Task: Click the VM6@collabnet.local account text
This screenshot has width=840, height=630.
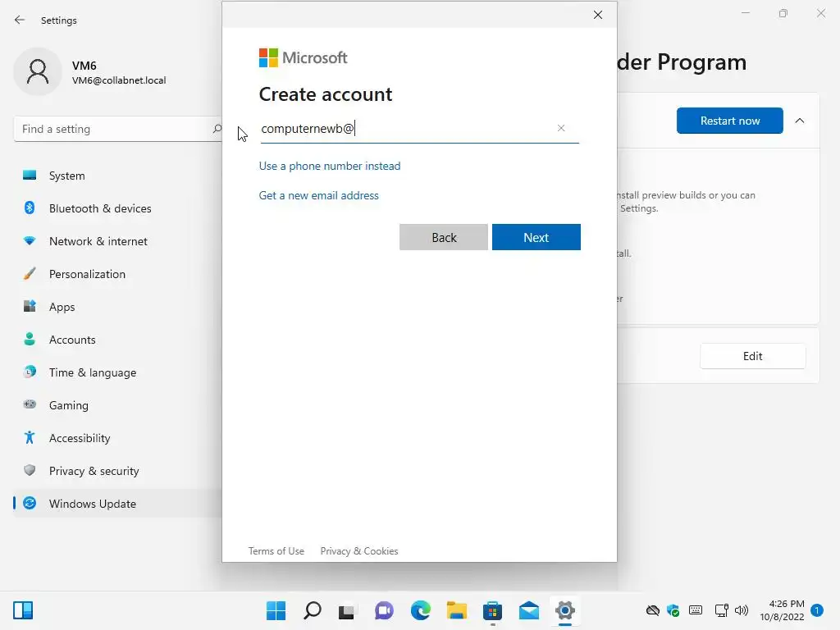Action: (x=119, y=80)
